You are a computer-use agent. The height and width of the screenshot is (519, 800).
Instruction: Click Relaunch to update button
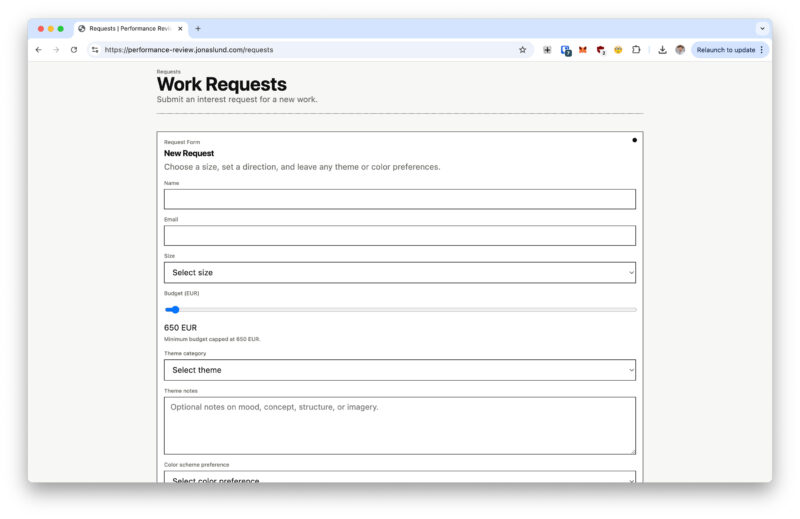click(726, 50)
